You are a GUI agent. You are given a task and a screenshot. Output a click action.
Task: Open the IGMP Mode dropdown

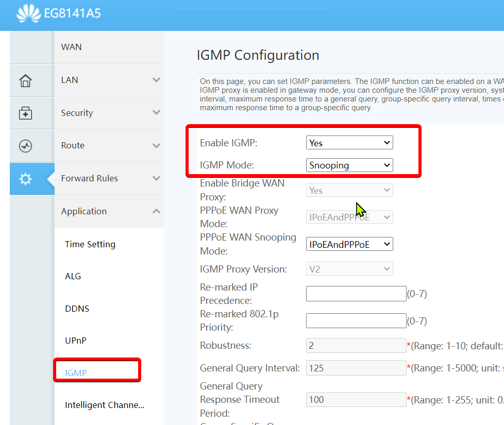click(349, 165)
